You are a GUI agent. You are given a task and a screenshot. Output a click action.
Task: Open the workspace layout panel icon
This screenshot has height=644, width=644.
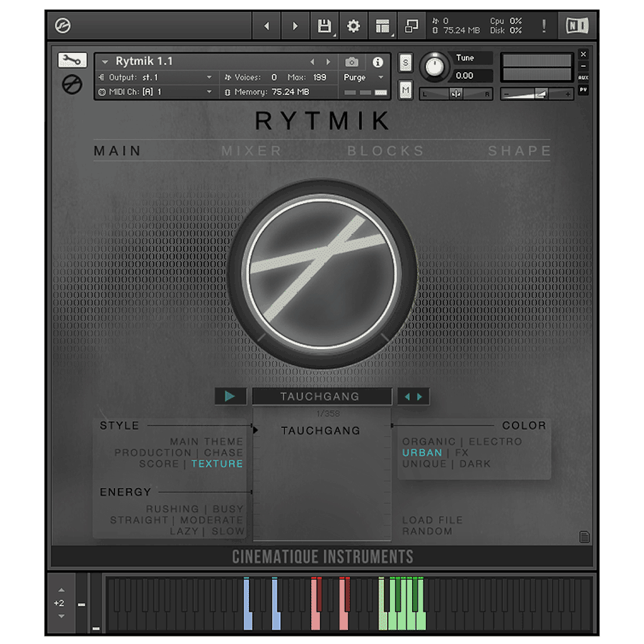click(x=382, y=26)
